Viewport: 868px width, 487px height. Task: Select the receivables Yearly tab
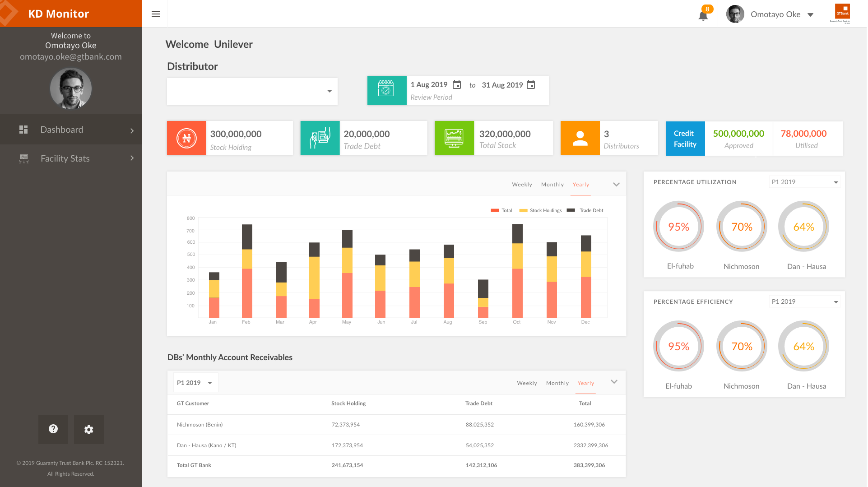point(586,383)
